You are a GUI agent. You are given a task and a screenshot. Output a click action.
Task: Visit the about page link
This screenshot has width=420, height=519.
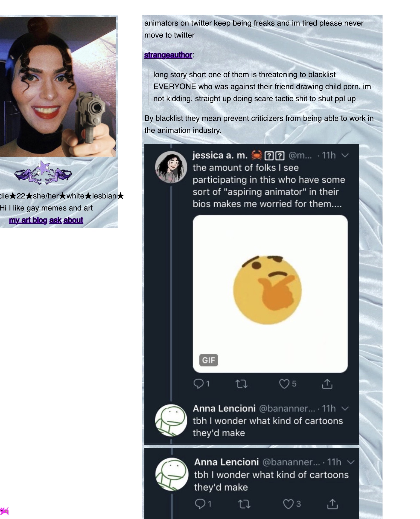coord(73,220)
